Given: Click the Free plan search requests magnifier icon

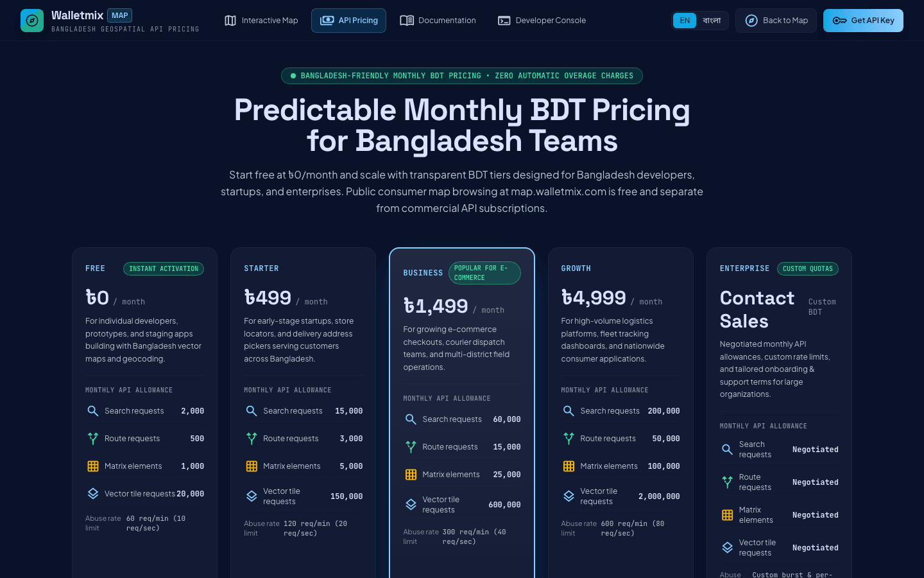Looking at the screenshot, I should [x=93, y=411].
